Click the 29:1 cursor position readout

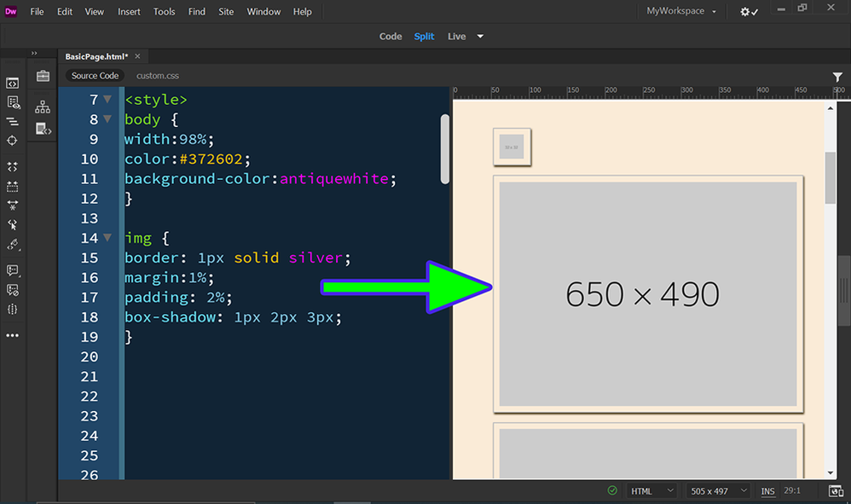792,490
